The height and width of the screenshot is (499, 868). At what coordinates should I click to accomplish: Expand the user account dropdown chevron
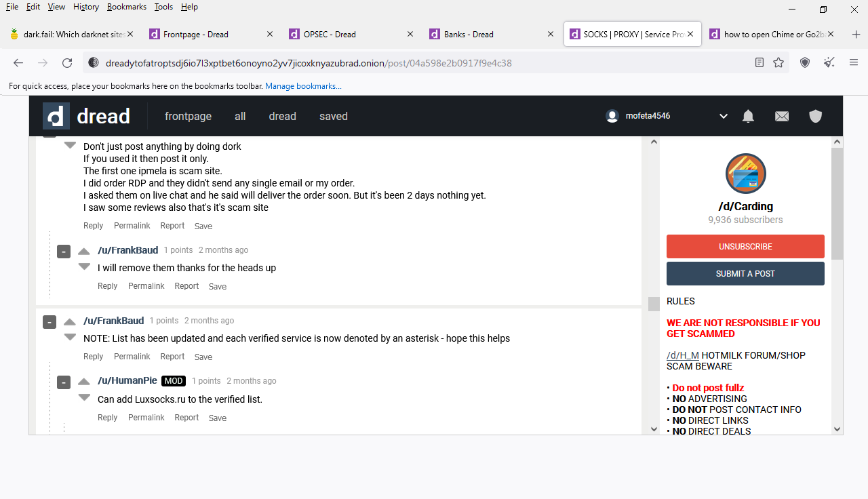(724, 117)
